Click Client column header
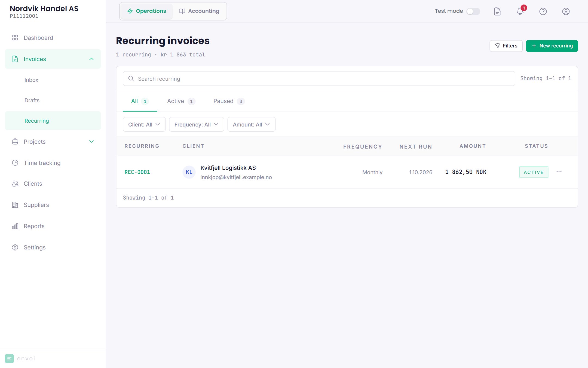Screen dimensions: 588x368 click(193, 146)
